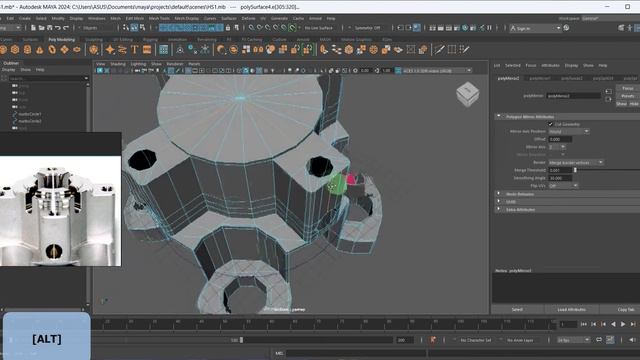Open the Border merge options dropdown
Viewport: 640px width, 360px height.
(576, 162)
